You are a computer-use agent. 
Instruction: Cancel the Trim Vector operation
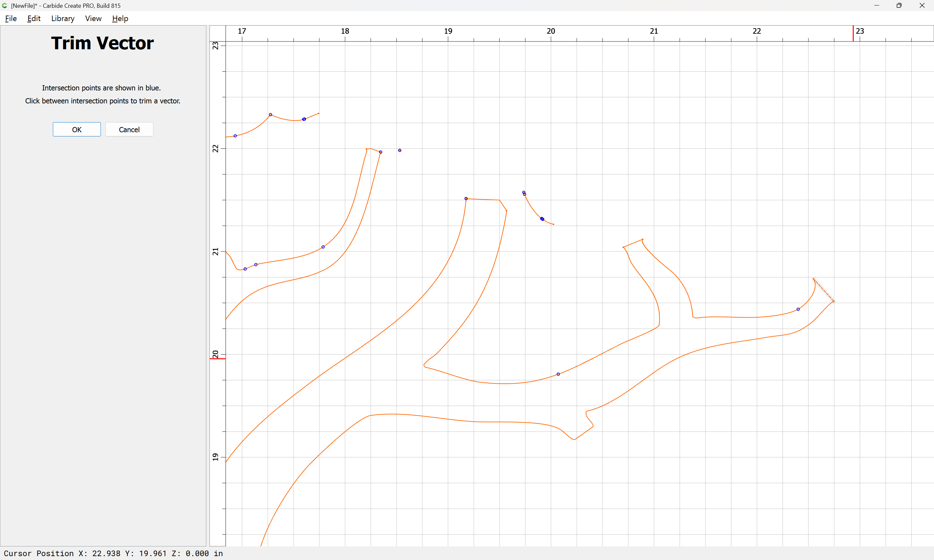(129, 129)
